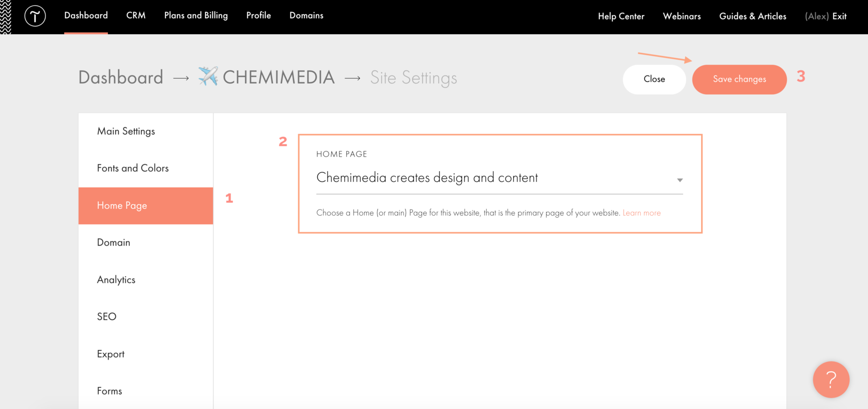Viewport: 868px width, 409px height.
Task: Open Plans and Billing
Action: (196, 16)
